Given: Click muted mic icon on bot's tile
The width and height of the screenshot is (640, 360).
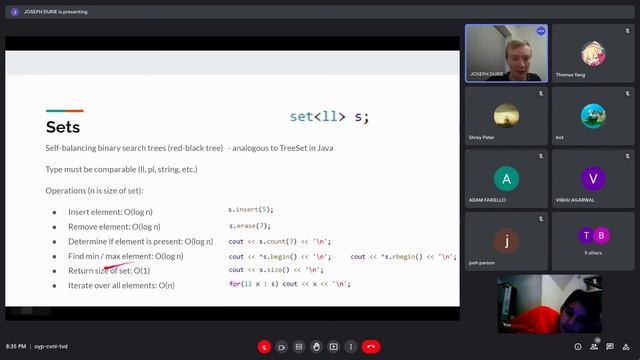Looking at the screenshot, I should pyautogui.click(x=628, y=93).
